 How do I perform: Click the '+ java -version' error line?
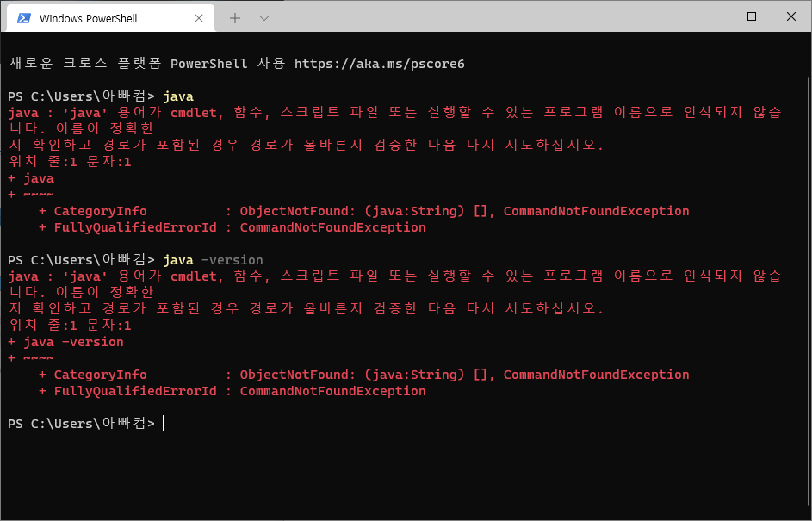point(65,342)
